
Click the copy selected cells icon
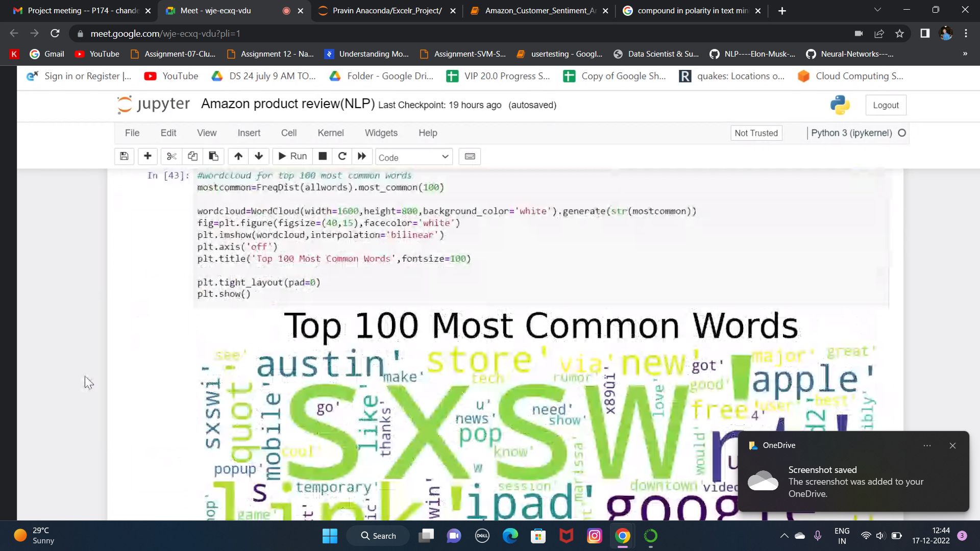click(x=192, y=156)
